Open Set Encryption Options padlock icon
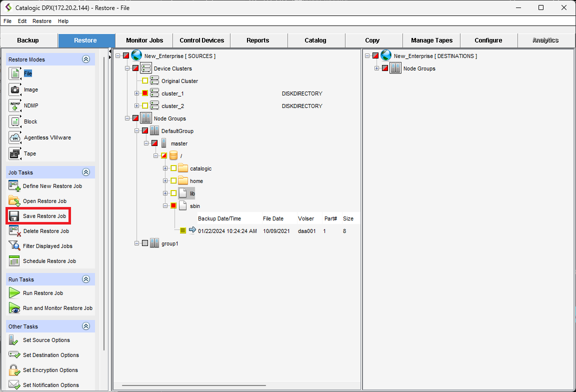This screenshot has height=392, width=576. coord(14,370)
